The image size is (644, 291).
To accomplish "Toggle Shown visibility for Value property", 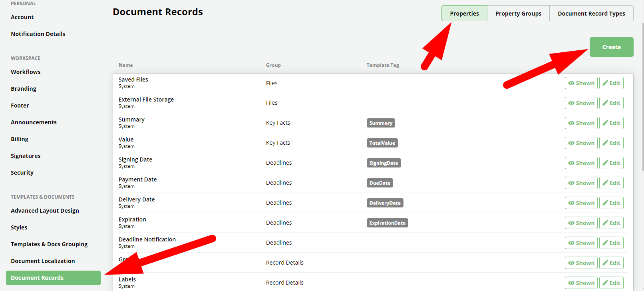I will pos(581,143).
